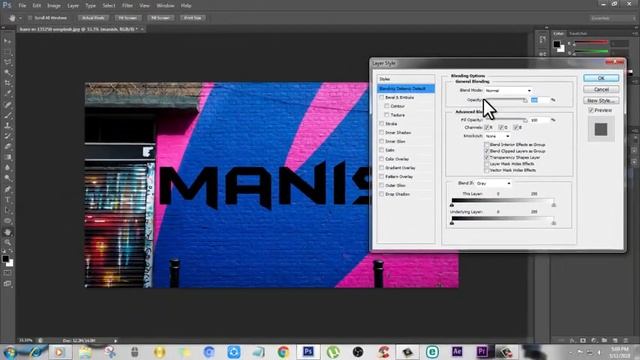
Task: Select the Zoom tool
Action: pyautogui.click(x=7, y=242)
